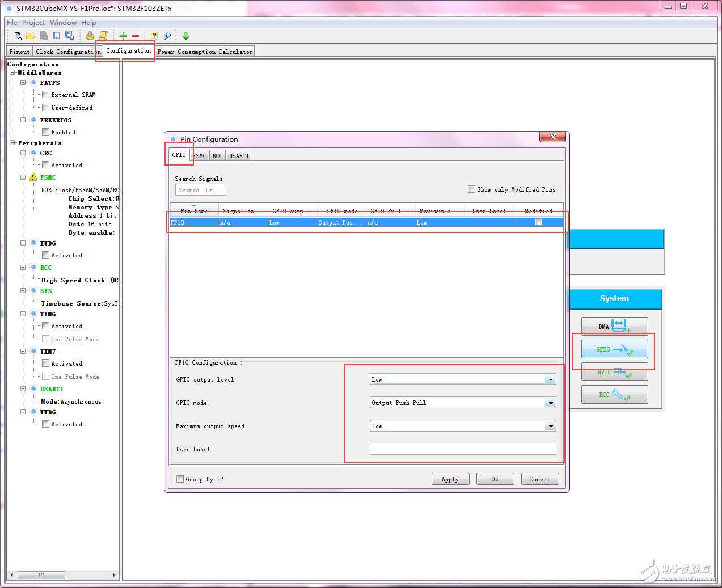Click the New Project toolbar icon
Screen dimensions: 722x588
click(x=18, y=36)
